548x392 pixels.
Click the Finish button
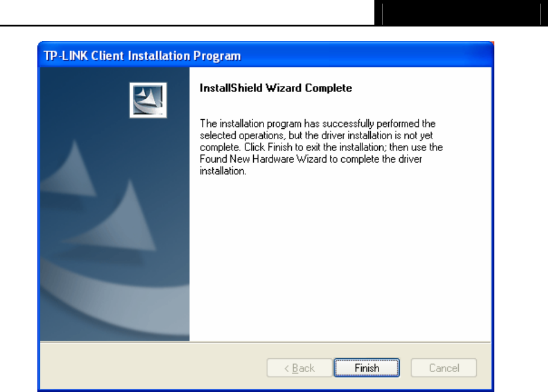click(367, 367)
